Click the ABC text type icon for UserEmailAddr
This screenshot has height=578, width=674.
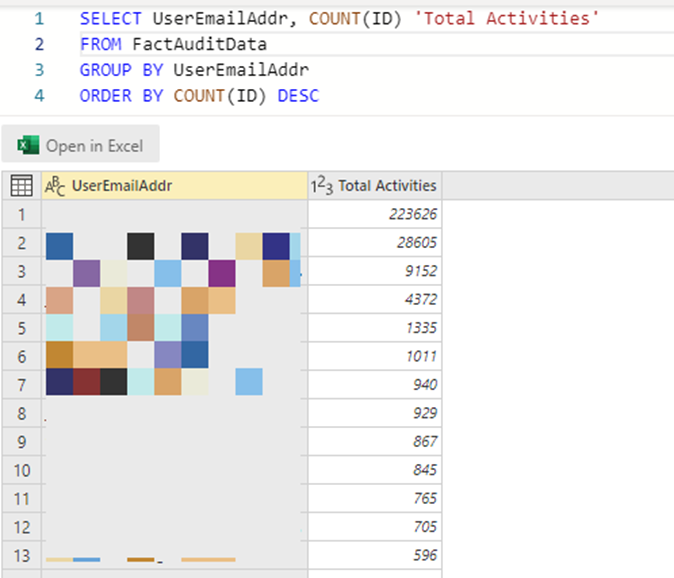tap(55, 186)
